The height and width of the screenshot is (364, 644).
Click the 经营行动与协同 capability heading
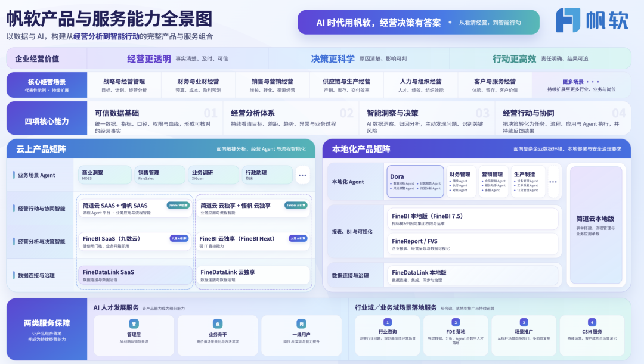pyautogui.click(x=528, y=113)
